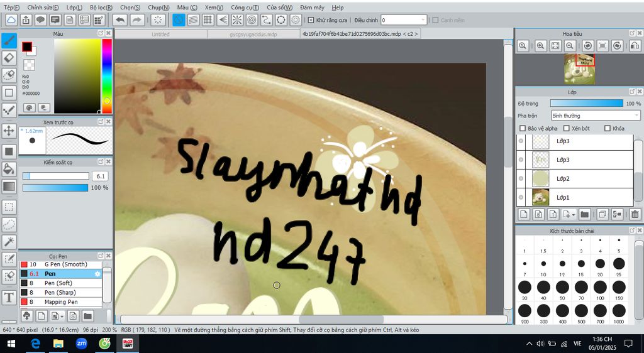Create a new layer folder

click(584, 214)
